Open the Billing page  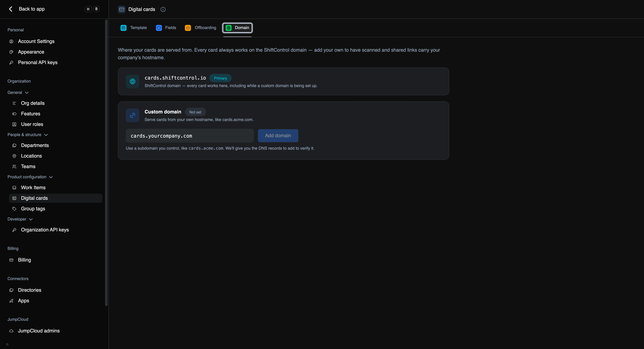pos(54,260)
